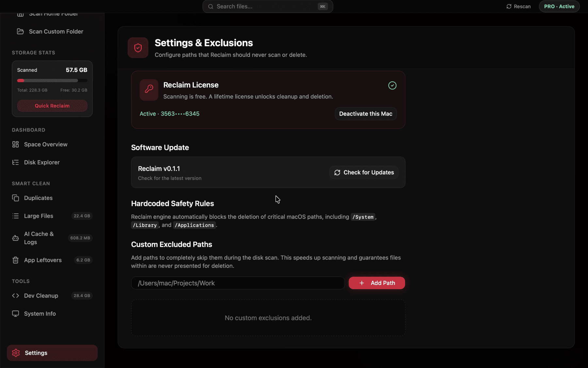This screenshot has width=588, height=368.
Task: Select Duplicates under Smart Clean
Action: (x=52, y=198)
